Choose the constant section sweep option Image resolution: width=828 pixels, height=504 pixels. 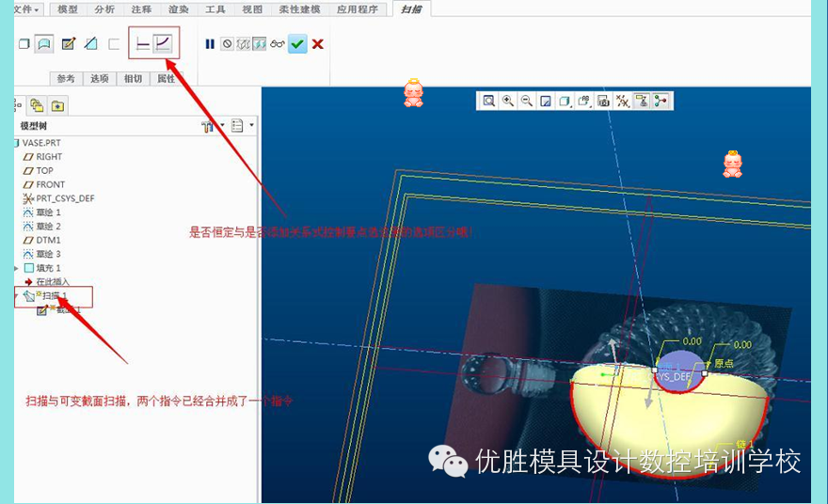(x=142, y=44)
